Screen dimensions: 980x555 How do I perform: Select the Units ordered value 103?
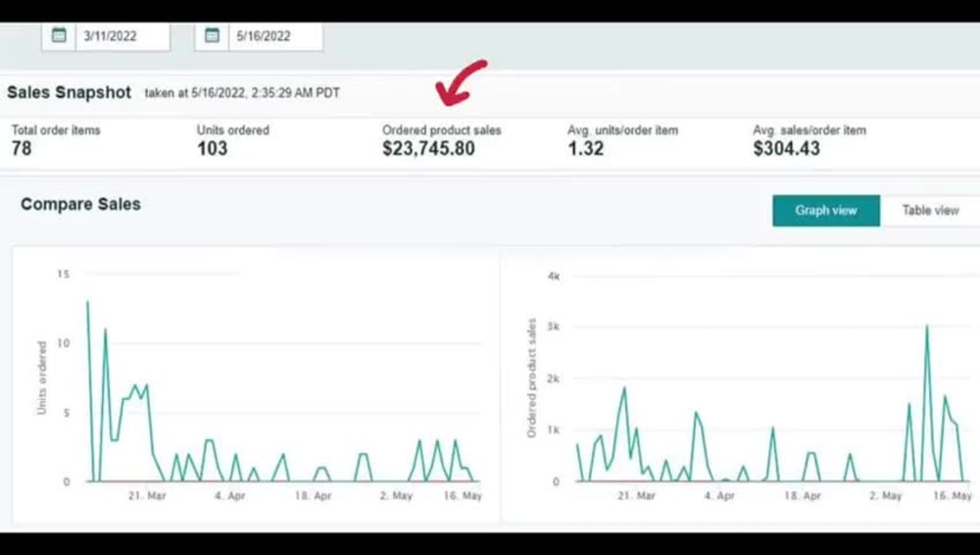click(x=213, y=148)
